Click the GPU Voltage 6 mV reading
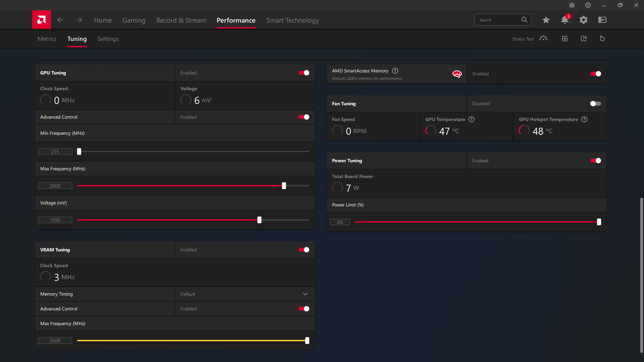The image size is (644, 362). [196, 100]
